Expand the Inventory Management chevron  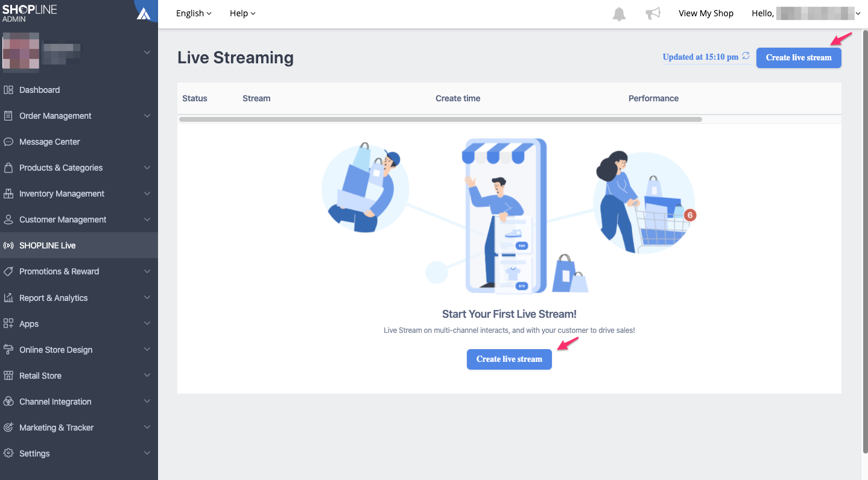click(x=147, y=194)
